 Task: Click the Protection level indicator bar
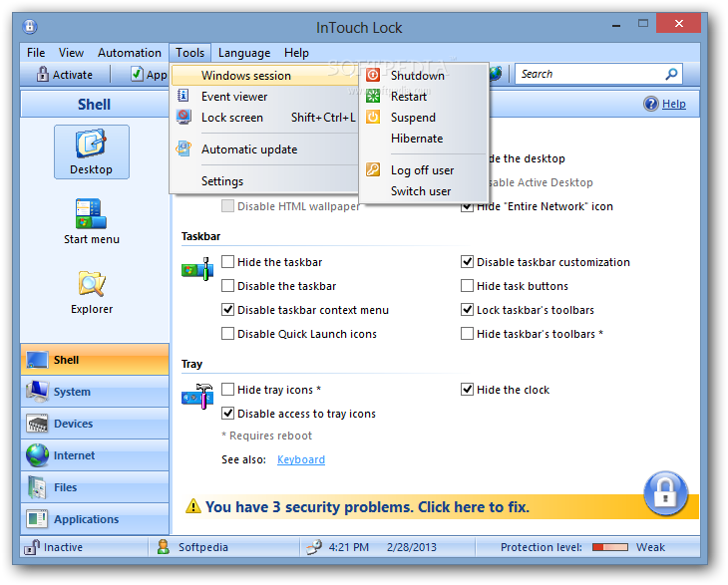[610, 547]
